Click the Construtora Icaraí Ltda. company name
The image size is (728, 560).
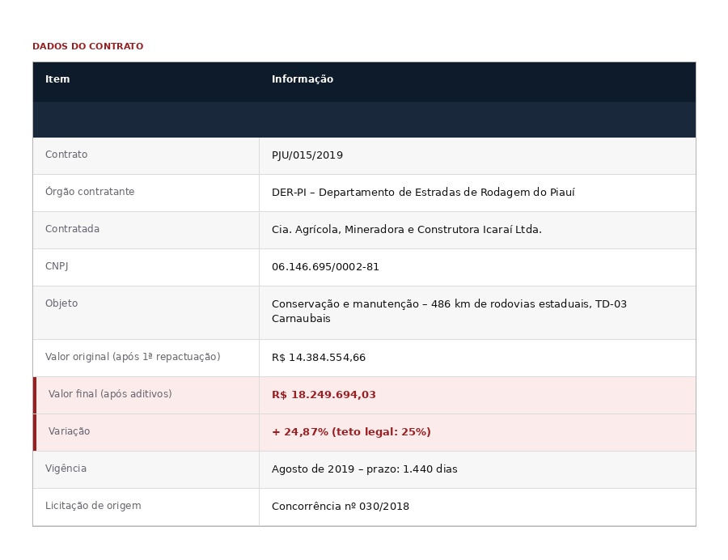coord(407,229)
